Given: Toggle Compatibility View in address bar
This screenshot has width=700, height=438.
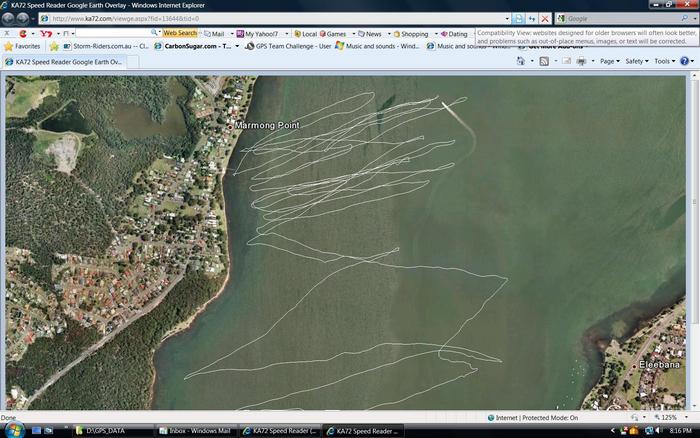Looking at the screenshot, I should tap(519, 18).
